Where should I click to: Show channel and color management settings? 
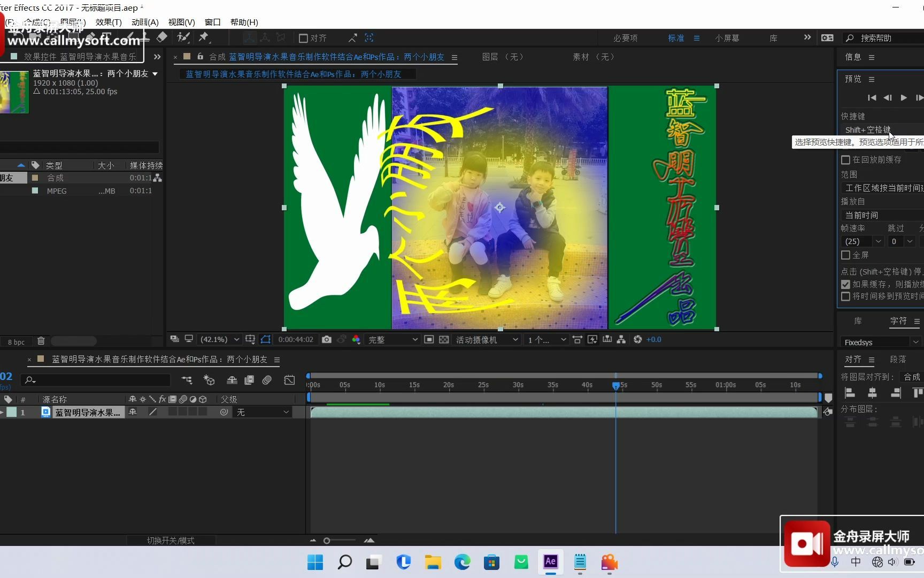tap(356, 339)
